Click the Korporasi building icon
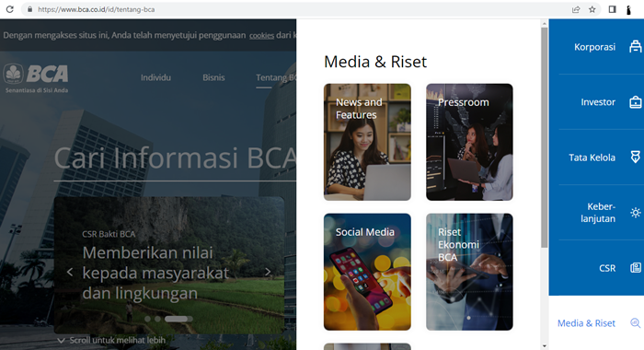644x350 pixels. point(636,46)
